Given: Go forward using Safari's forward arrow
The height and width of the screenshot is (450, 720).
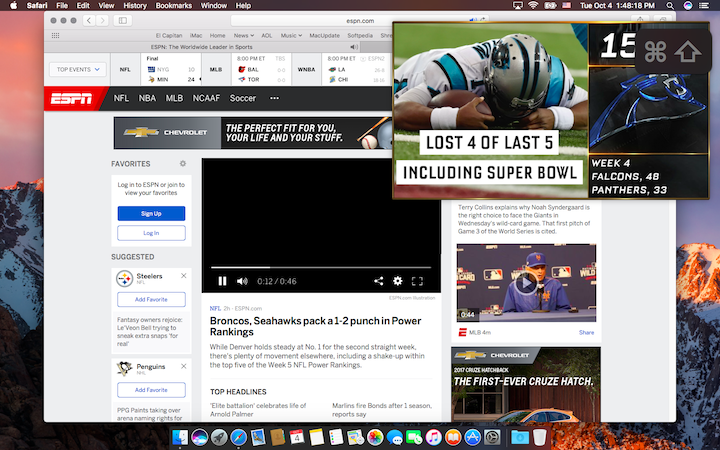Looking at the screenshot, I should tap(102, 20).
